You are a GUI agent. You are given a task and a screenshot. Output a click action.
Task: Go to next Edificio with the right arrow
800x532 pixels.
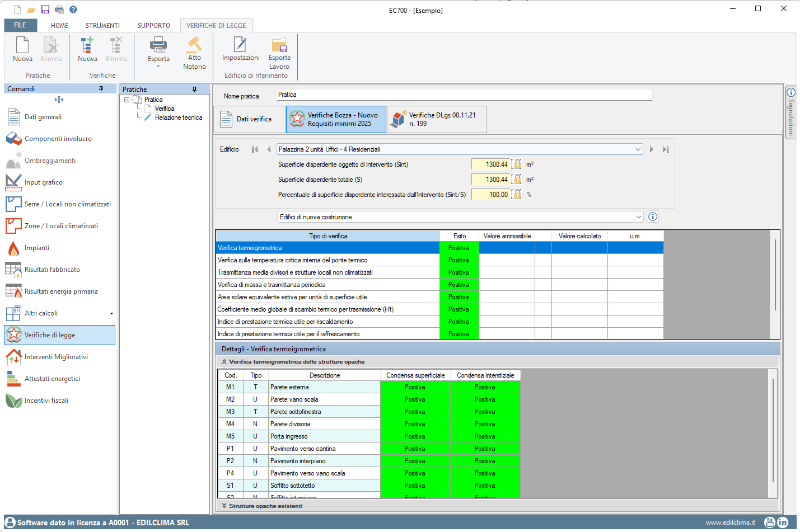pos(652,149)
